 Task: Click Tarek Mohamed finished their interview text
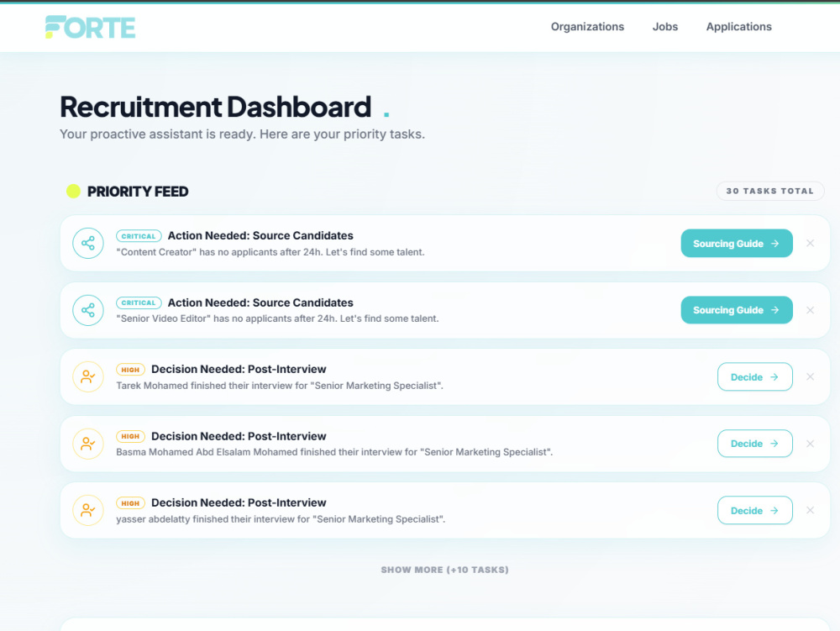pos(280,386)
